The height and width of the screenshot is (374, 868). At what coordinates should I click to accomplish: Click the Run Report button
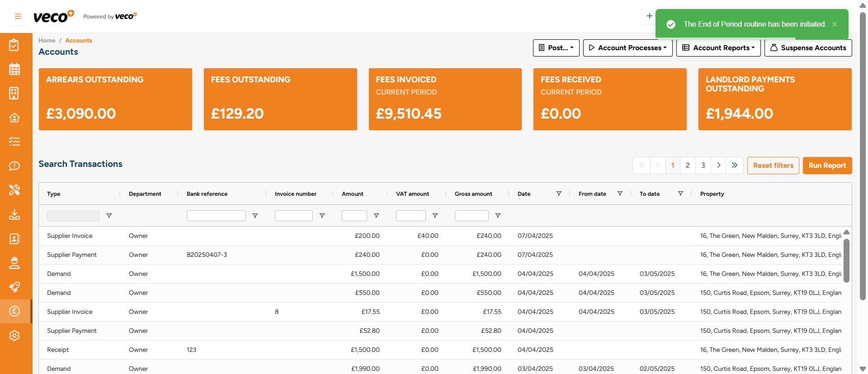(827, 166)
